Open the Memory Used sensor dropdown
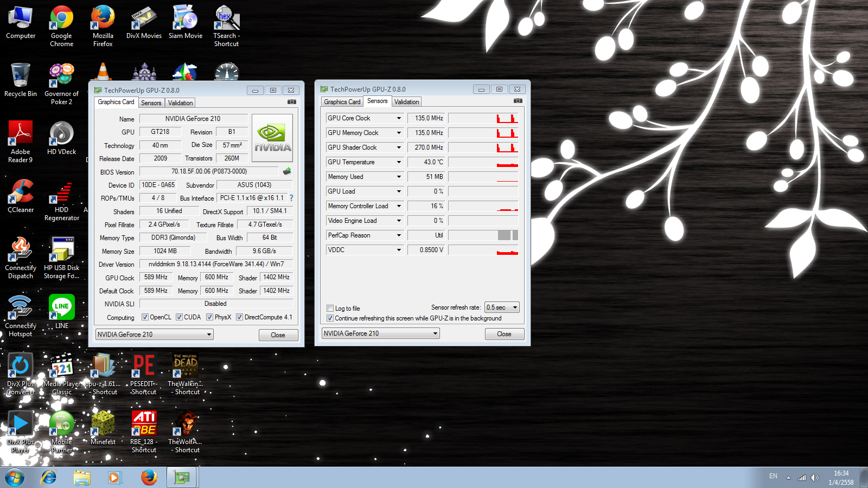This screenshot has height=488, width=868. coord(399,177)
